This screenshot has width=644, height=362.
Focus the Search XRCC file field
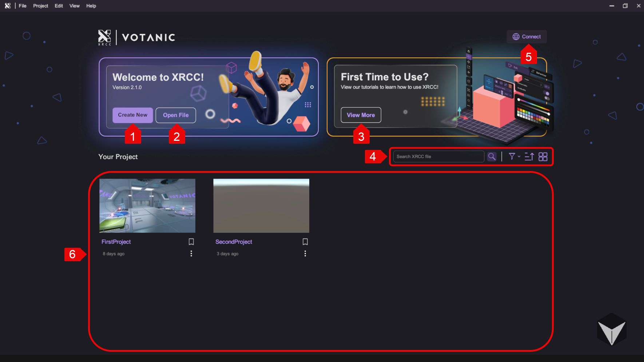coord(438,156)
